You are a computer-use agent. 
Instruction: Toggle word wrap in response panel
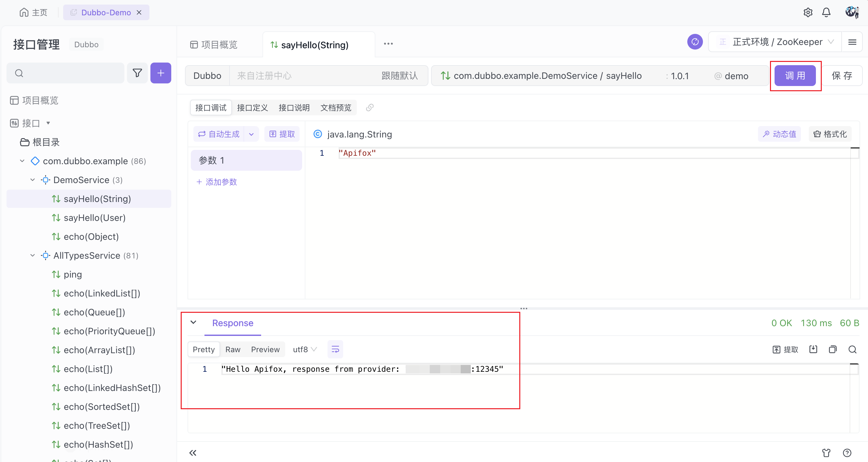[x=335, y=349]
